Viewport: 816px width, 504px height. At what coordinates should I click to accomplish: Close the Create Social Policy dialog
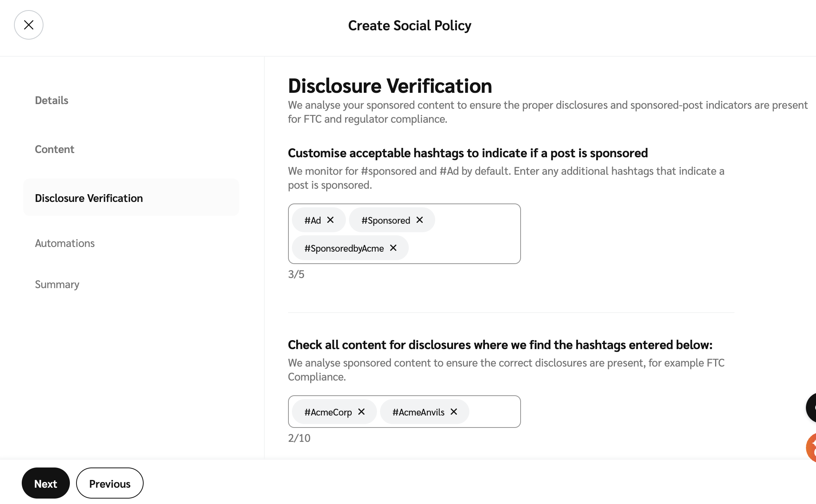(x=29, y=25)
